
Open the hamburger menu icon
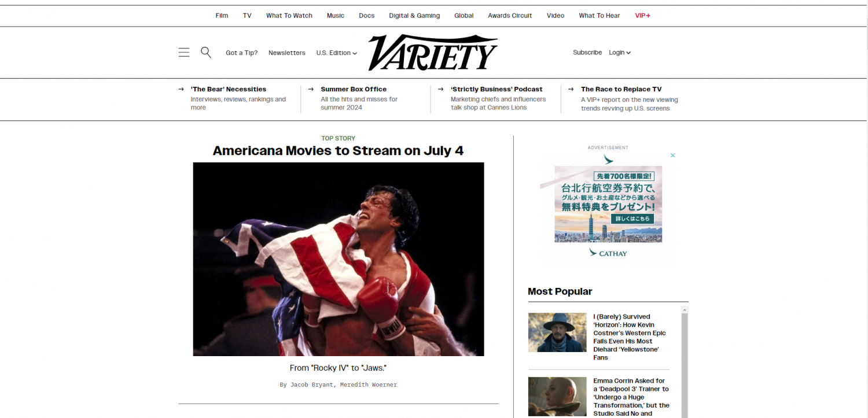click(x=184, y=53)
